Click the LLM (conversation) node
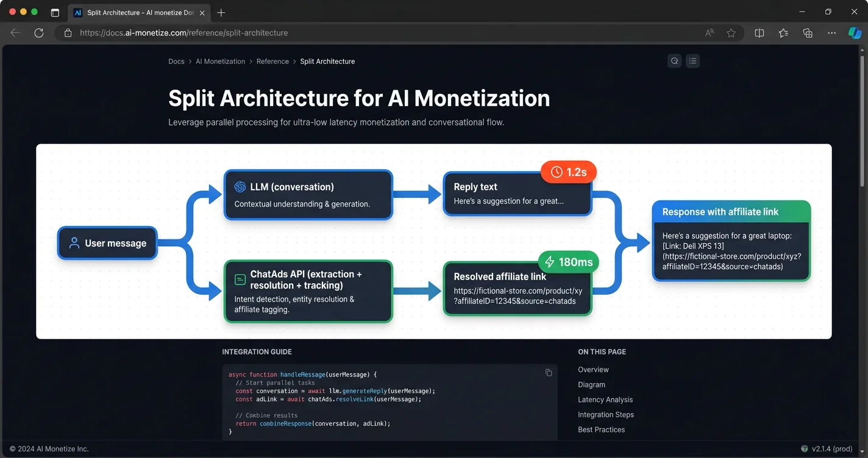The image size is (868, 458). click(x=308, y=195)
